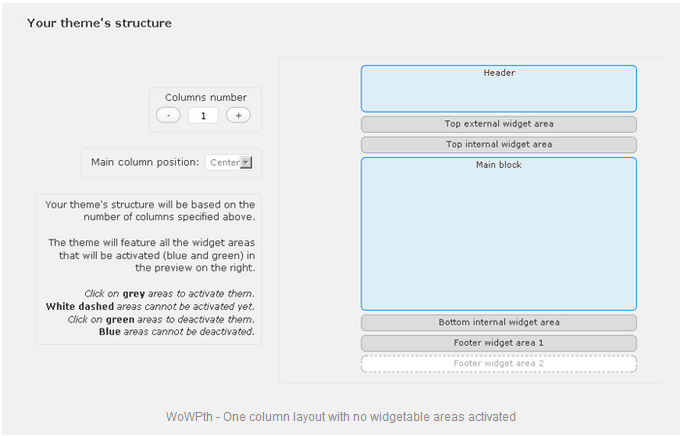Click the instructions about grey areas
The height and width of the screenshot is (436, 681).
pyautogui.click(x=169, y=294)
